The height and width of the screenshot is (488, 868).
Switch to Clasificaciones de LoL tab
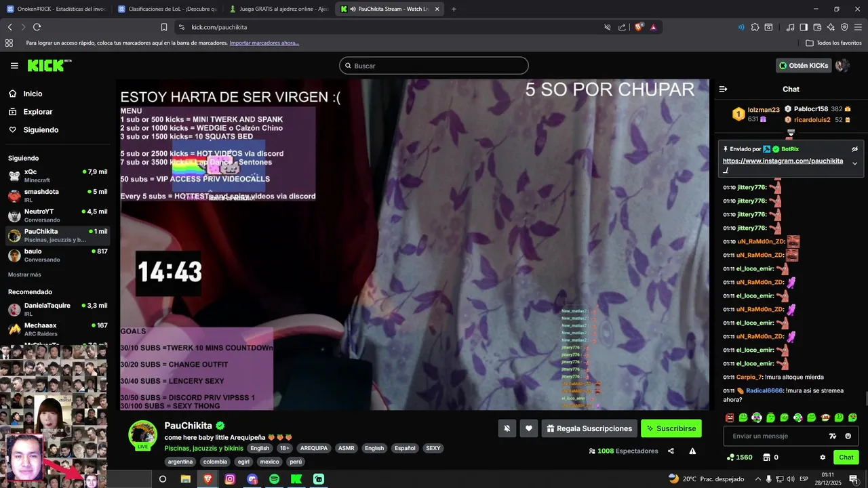coord(167,9)
